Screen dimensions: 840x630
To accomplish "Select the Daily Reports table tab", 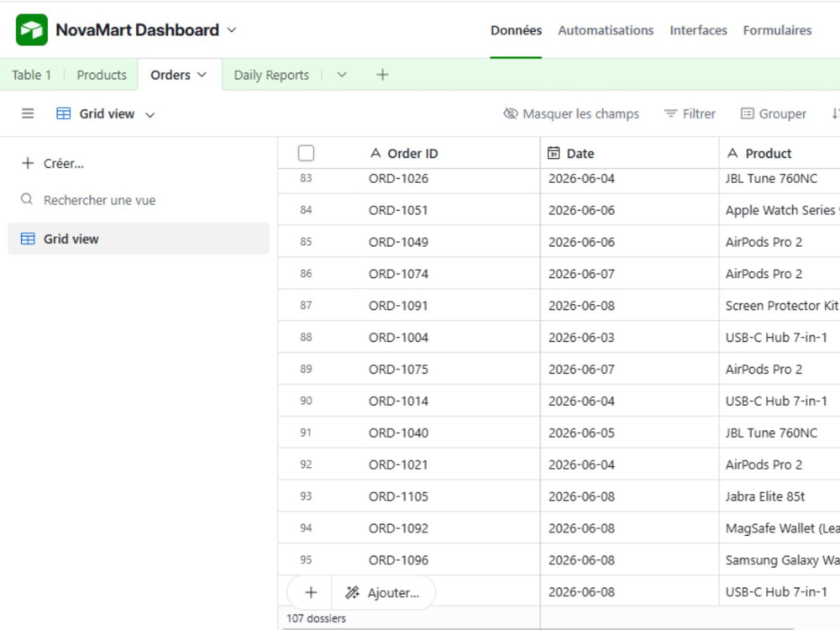I will point(271,75).
